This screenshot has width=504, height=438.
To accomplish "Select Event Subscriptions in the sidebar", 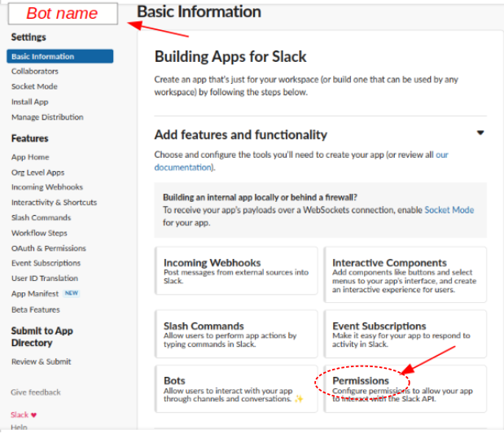I will [46, 263].
